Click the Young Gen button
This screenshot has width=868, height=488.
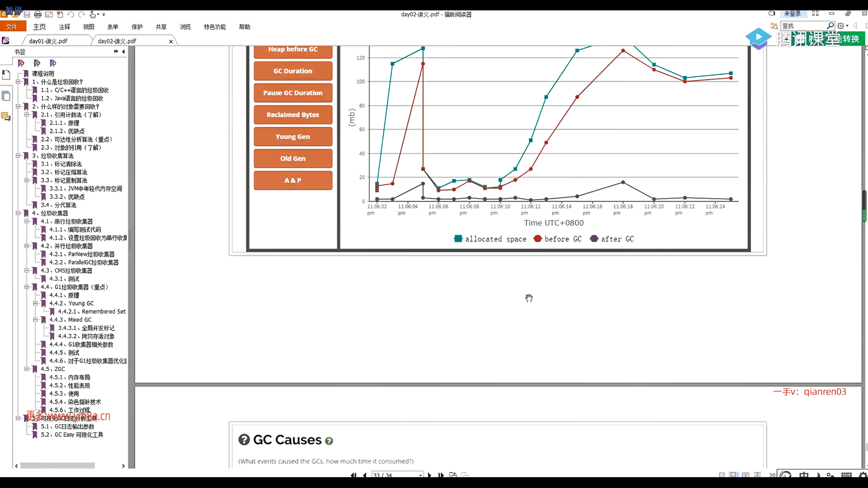click(x=292, y=136)
